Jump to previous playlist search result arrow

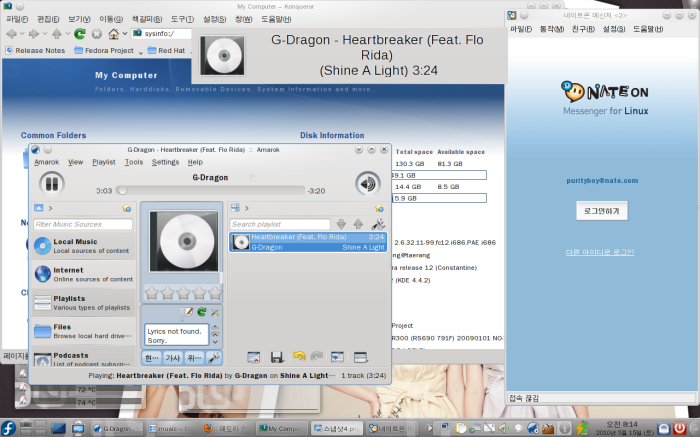click(x=358, y=224)
